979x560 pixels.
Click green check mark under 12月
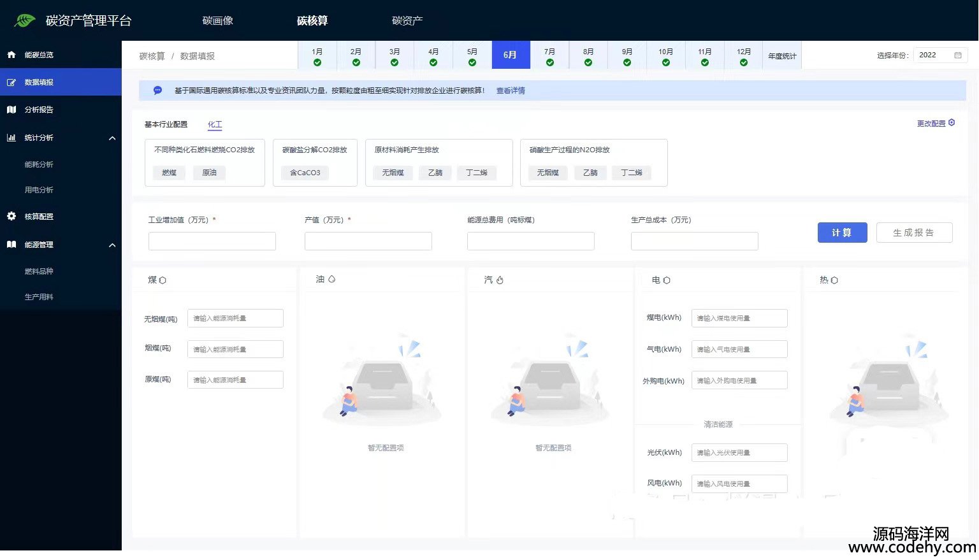[x=744, y=62]
